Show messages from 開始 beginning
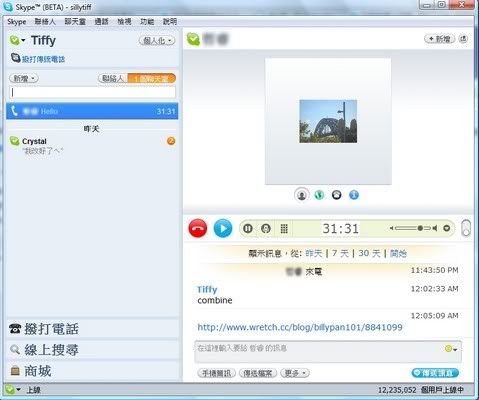The image size is (479, 400). 398,254
